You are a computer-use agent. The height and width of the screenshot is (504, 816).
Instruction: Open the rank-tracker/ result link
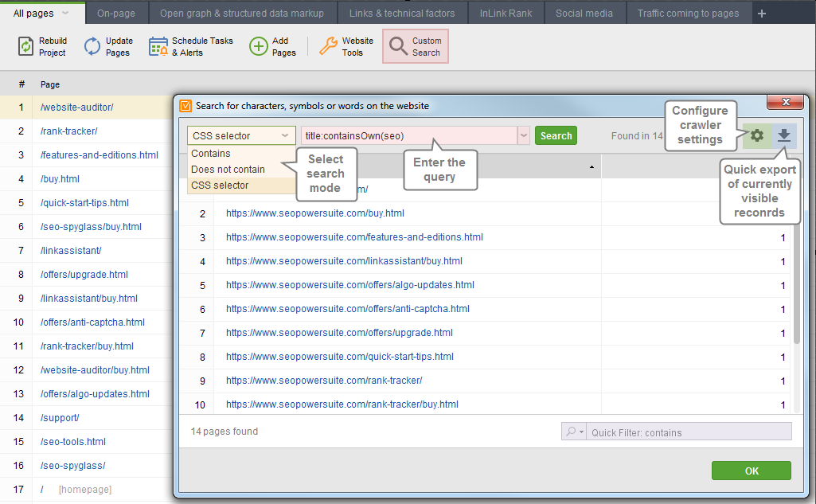(x=324, y=381)
